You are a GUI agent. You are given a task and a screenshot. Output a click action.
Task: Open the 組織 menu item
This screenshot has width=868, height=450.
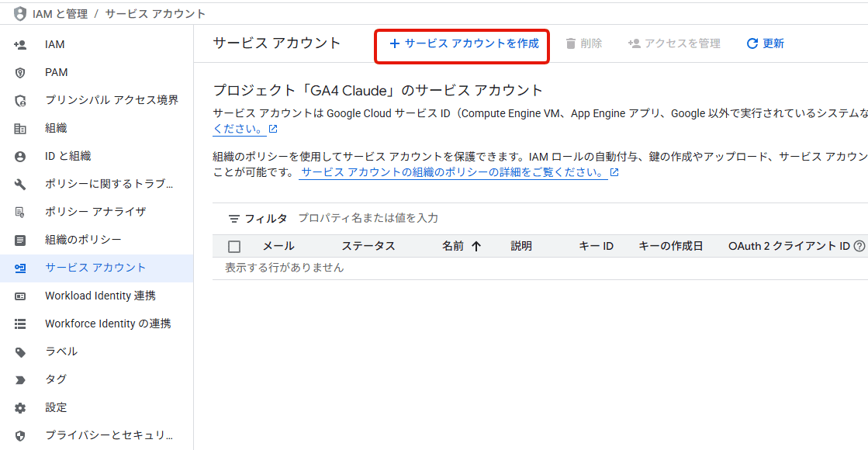56,128
